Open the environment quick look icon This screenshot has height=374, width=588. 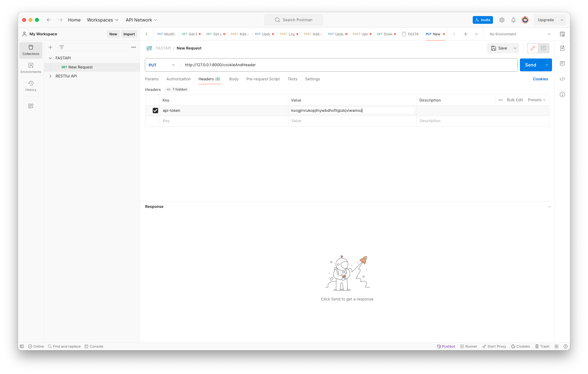[x=562, y=34]
